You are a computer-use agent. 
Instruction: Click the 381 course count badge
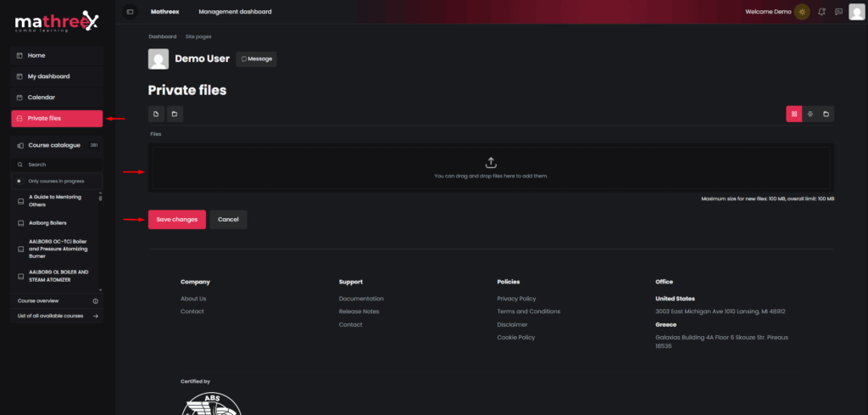coord(93,145)
